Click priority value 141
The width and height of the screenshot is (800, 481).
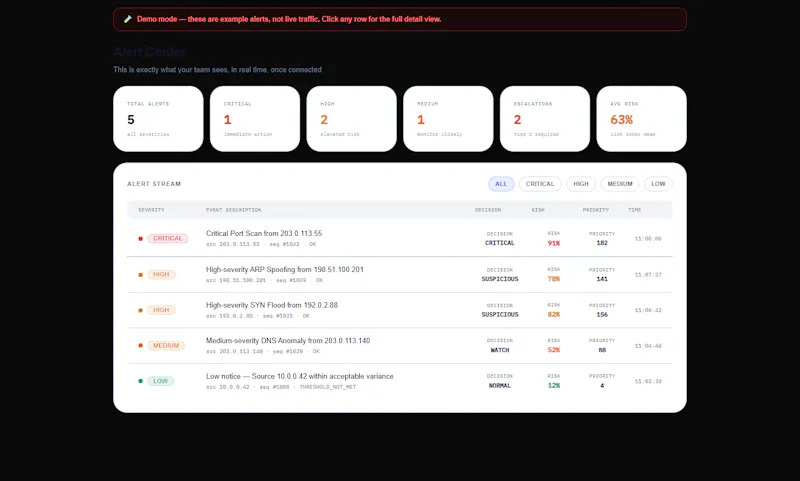click(602, 279)
